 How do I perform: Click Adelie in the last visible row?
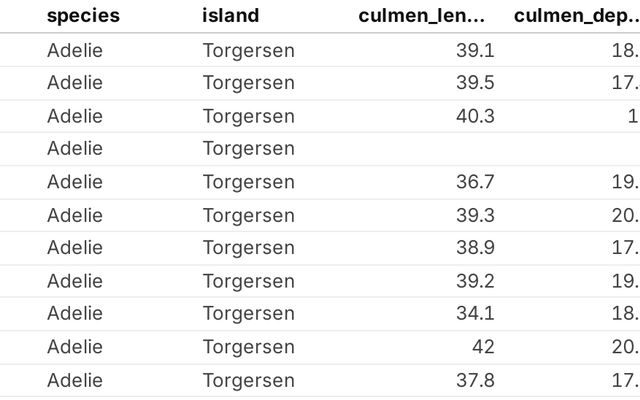coord(75,380)
